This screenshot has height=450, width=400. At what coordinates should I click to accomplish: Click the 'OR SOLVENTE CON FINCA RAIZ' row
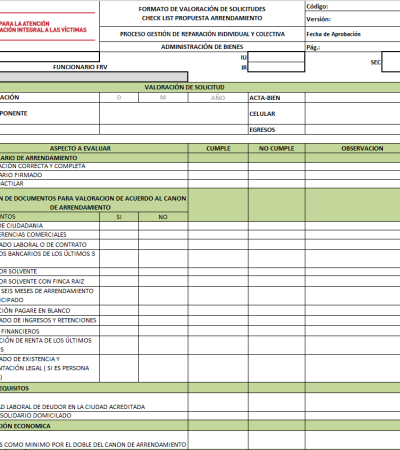[50, 281]
